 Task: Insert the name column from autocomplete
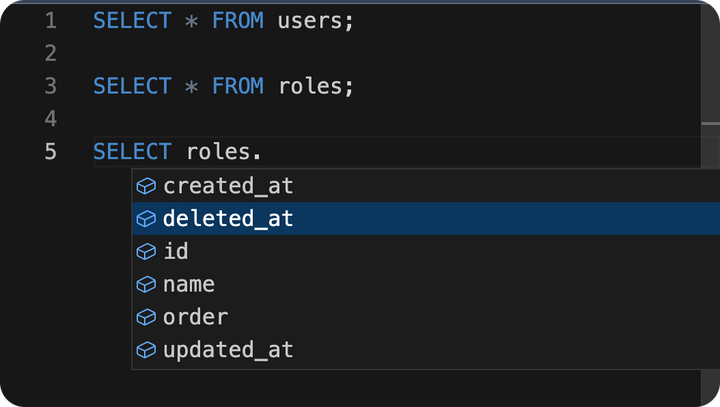189,285
